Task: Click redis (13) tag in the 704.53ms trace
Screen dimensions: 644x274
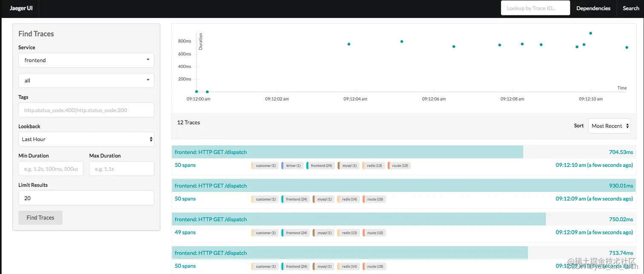Action: 373,165
